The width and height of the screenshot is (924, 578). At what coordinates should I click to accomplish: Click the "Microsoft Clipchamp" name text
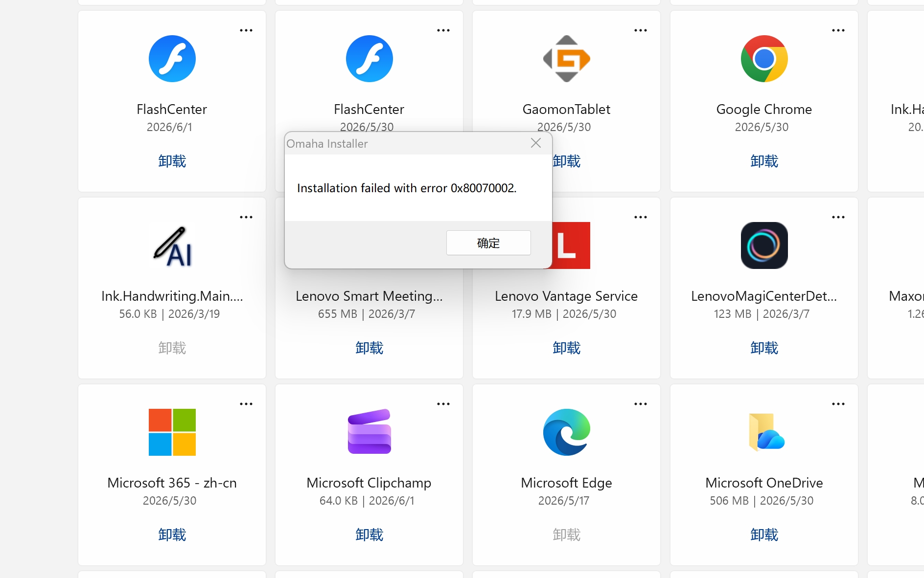tap(370, 483)
